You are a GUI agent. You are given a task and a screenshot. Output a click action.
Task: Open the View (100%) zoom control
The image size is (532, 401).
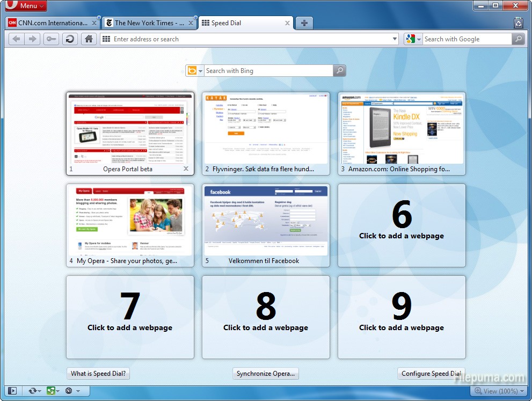point(497,391)
